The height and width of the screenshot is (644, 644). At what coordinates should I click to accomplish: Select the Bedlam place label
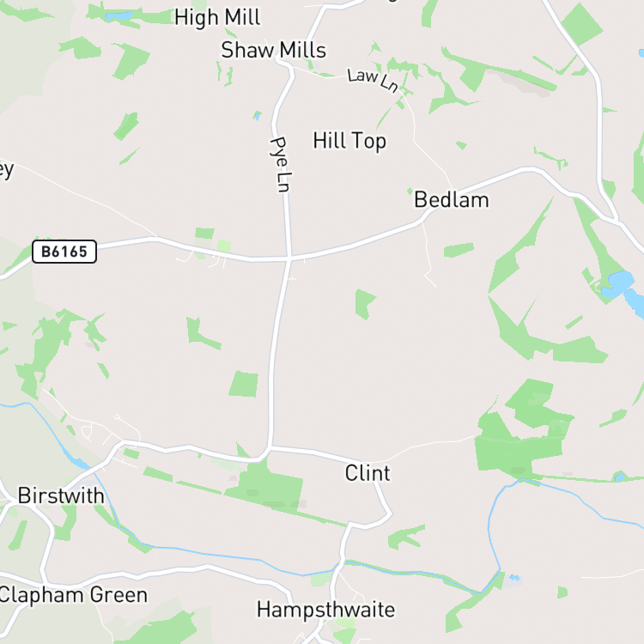pyautogui.click(x=452, y=200)
